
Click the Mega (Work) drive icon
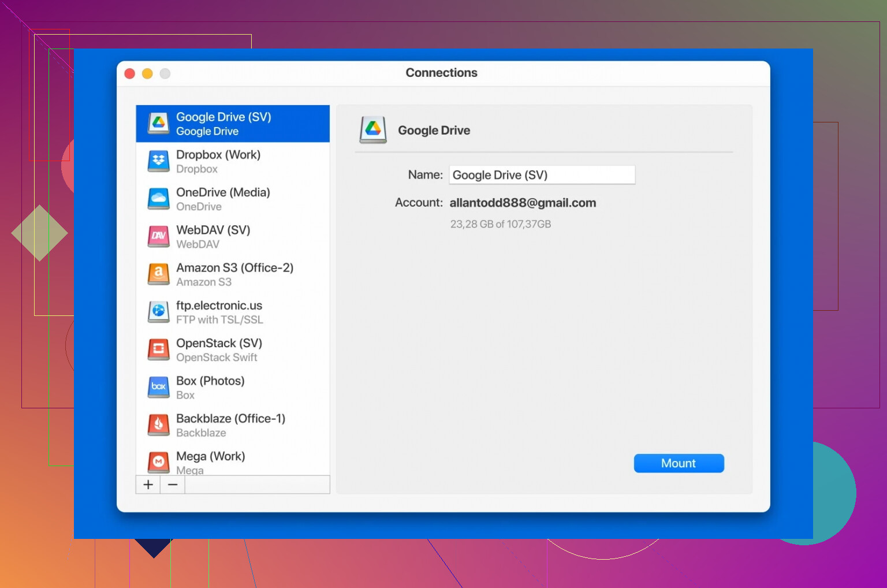(158, 462)
